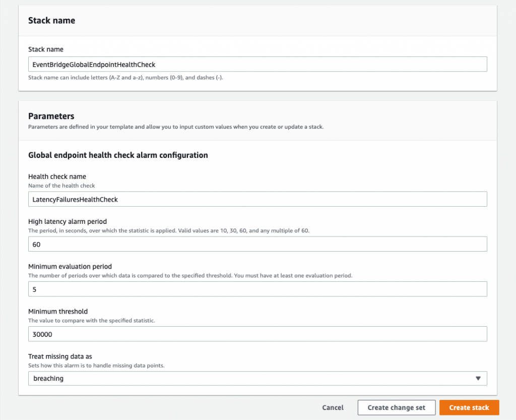The height and width of the screenshot is (420, 516).
Task: Click the Stack name section title
Action: point(51,20)
